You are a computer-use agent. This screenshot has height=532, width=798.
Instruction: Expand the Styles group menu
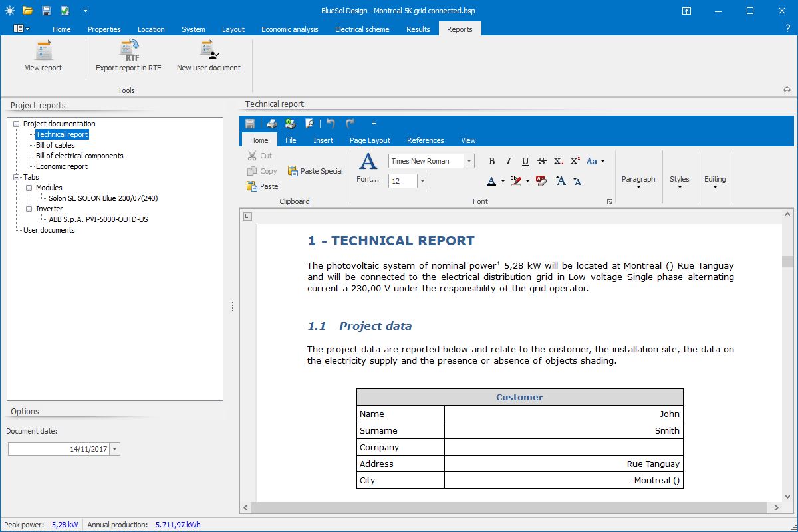680,182
